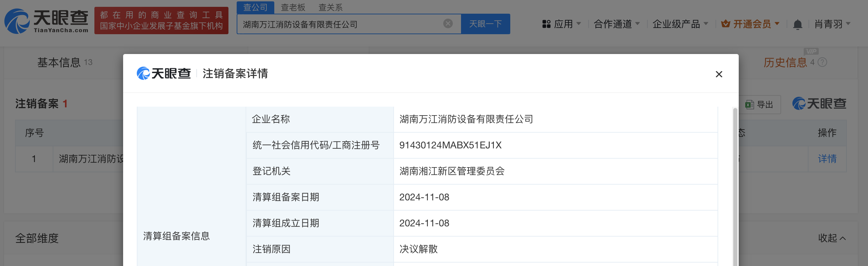Click the 企业名称 field label
The image size is (868, 266).
point(271,119)
